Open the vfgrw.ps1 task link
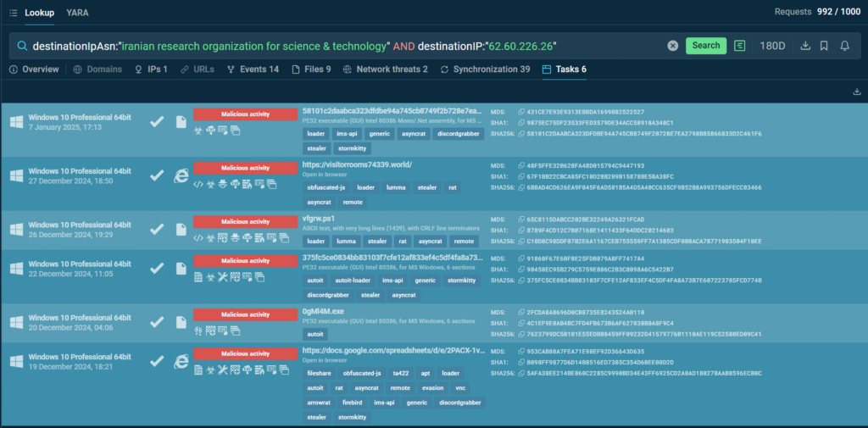This screenshot has height=428, width=868. [318, 219]
